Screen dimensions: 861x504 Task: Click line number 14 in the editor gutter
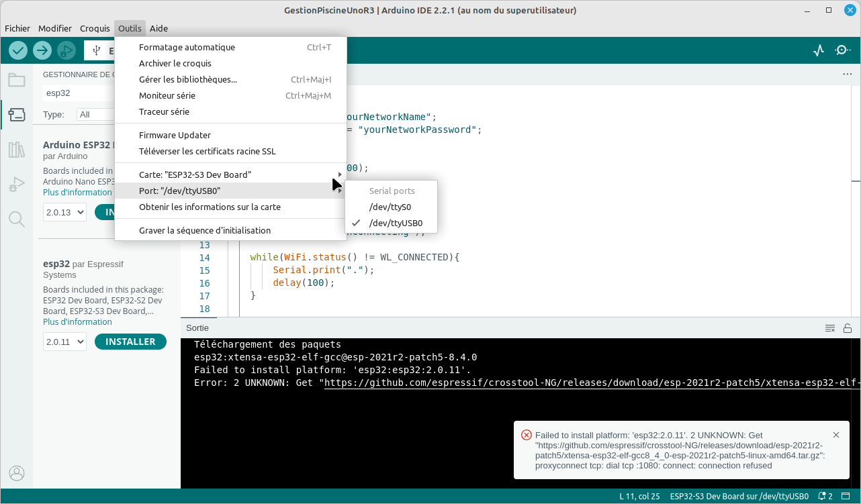tap(204, 258)
